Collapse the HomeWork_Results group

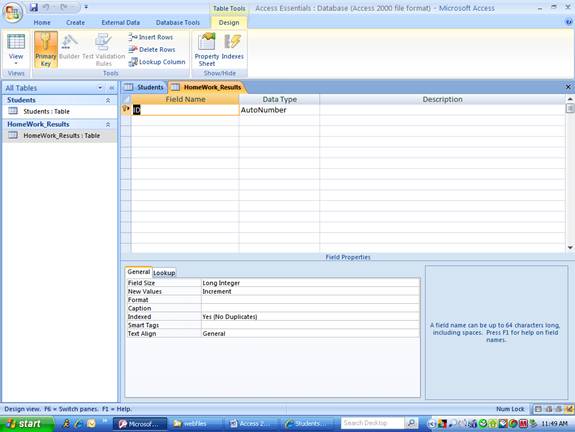click(x=108, y=125)
